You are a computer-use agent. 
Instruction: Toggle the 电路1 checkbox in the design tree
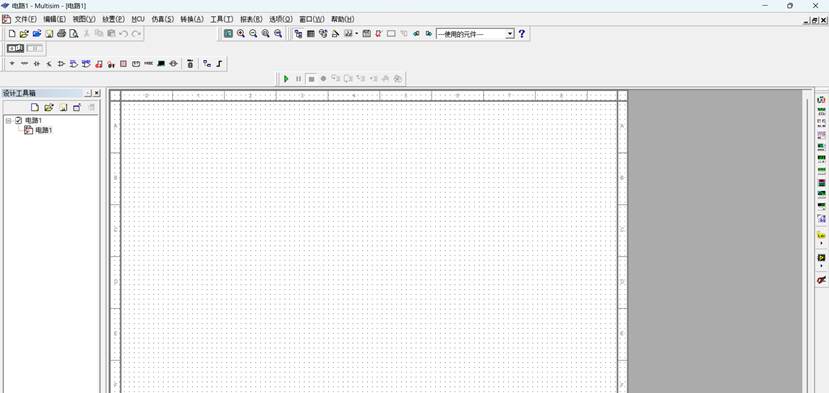pyautogui.click(x=19, y=121)
